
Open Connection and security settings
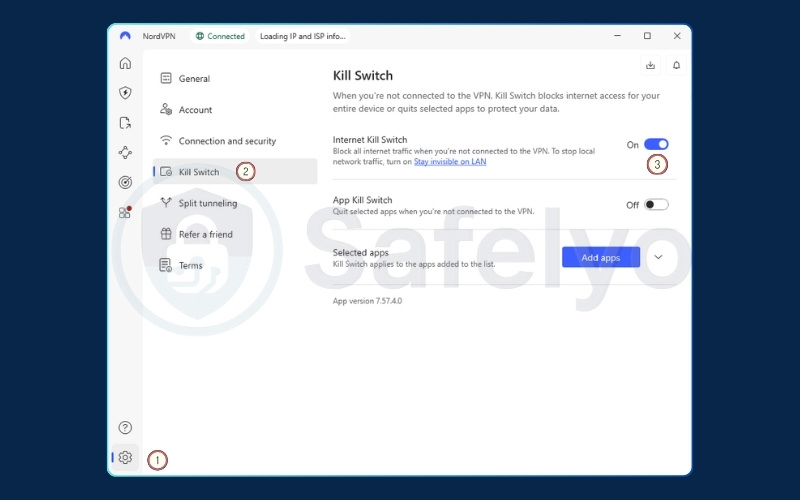(x=235, y=141)
